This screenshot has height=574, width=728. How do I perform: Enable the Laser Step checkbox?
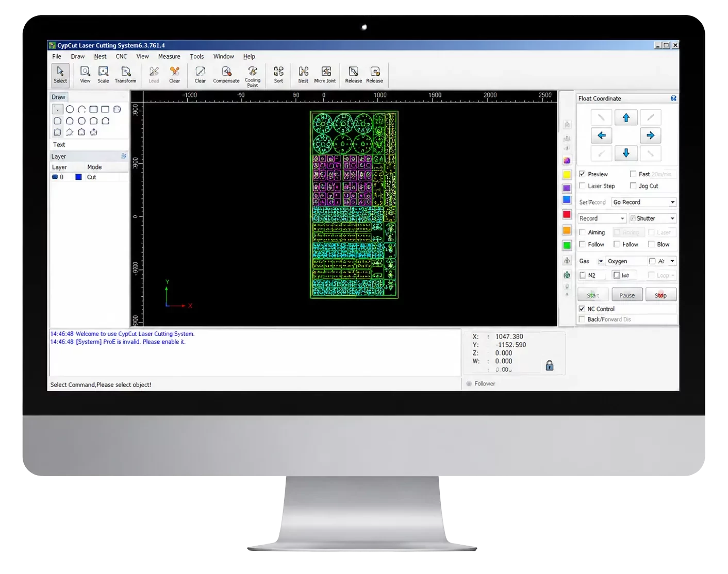click(582, 186)
